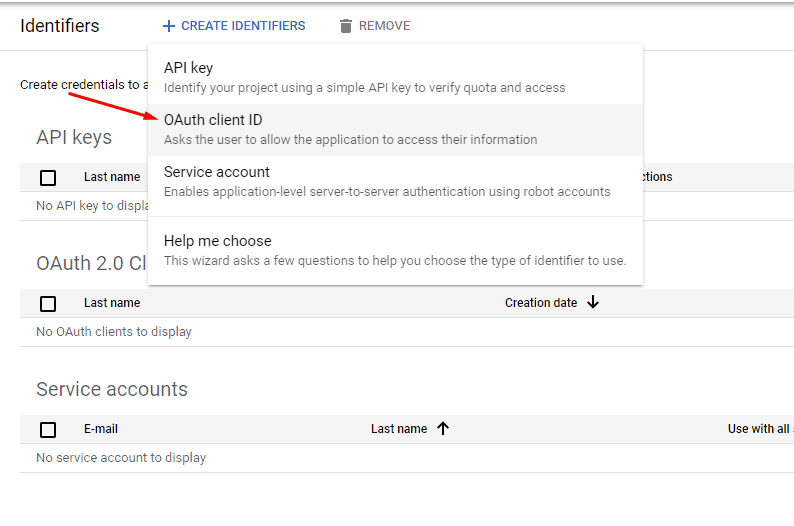Viewport: 794px width, 526px height.
Task: Click the REMOVE button
Action: tap(375, 26)
